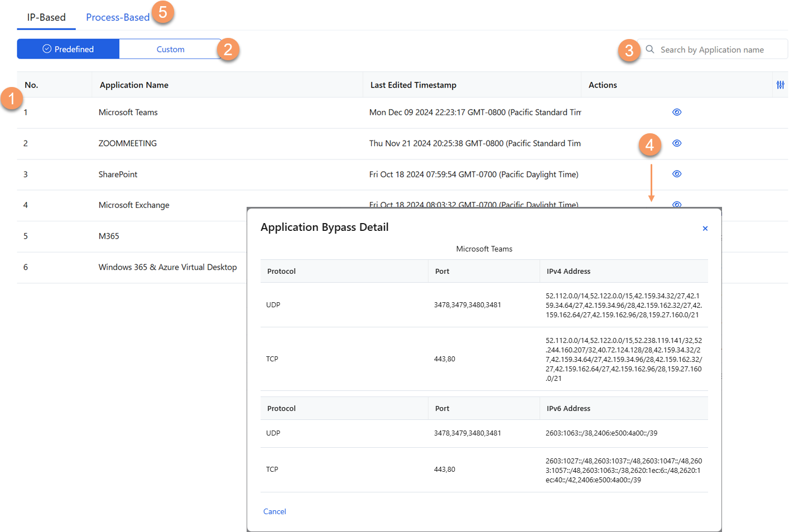Viewport: 794px width, 532px height.
Task: Select Windows 365 & Azure Virtual Desktop
Action: (x=167, y=267)
